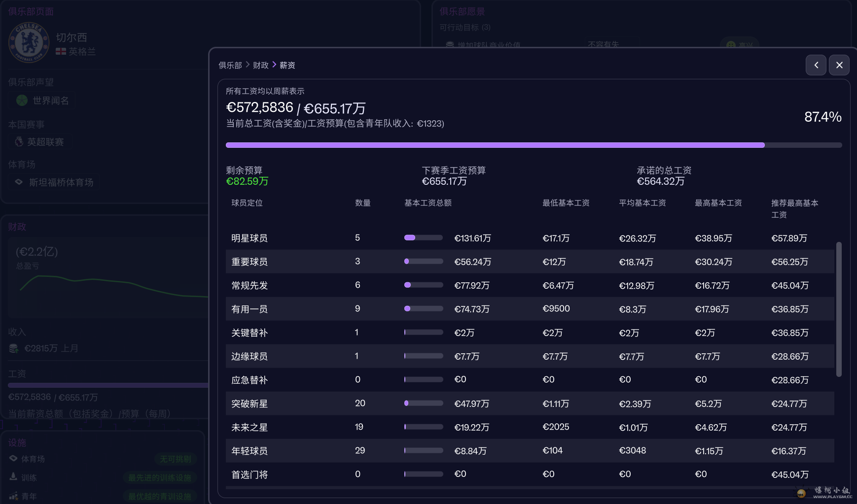857x504 pixels.
Task: Click the Chelsea club crest
Action: point(29,43)
